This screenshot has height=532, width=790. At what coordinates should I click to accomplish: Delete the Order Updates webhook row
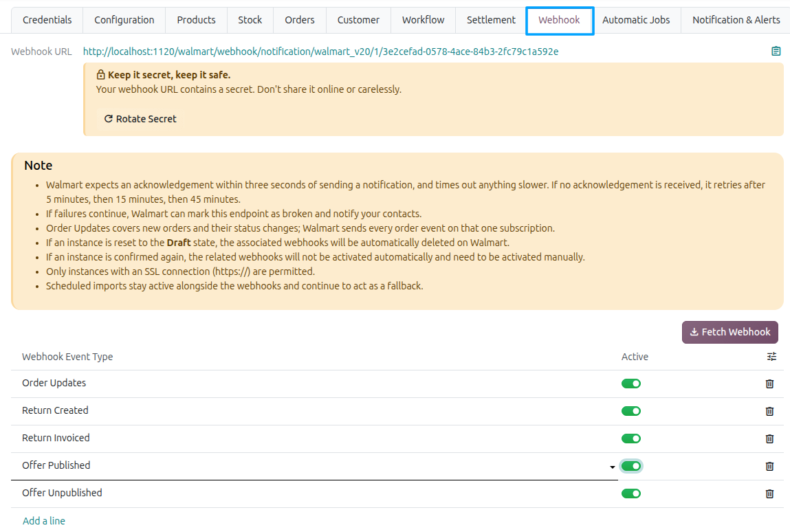pos(769,384)
